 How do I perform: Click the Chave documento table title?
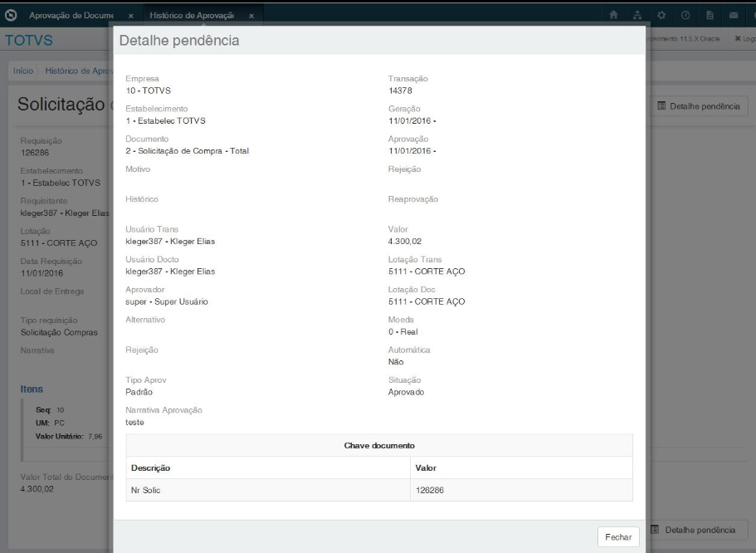click(x=379, y=445)
